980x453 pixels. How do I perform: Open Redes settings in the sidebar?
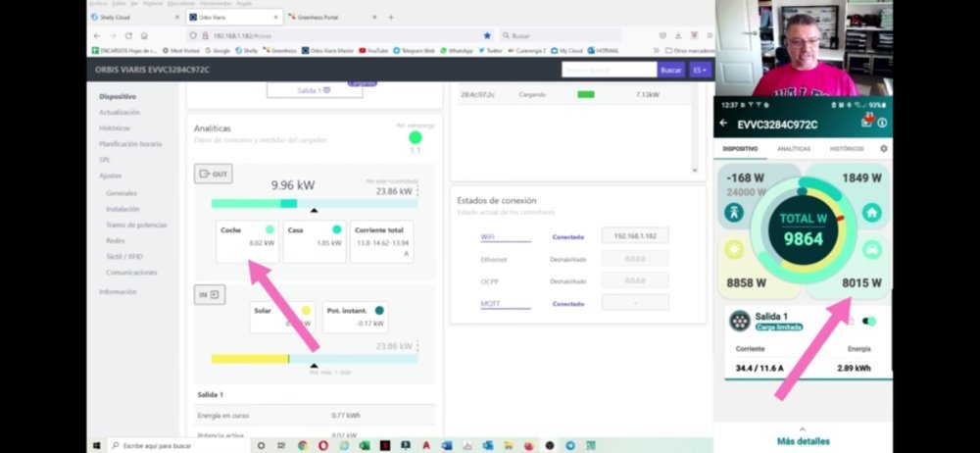[x=115, y=241]
